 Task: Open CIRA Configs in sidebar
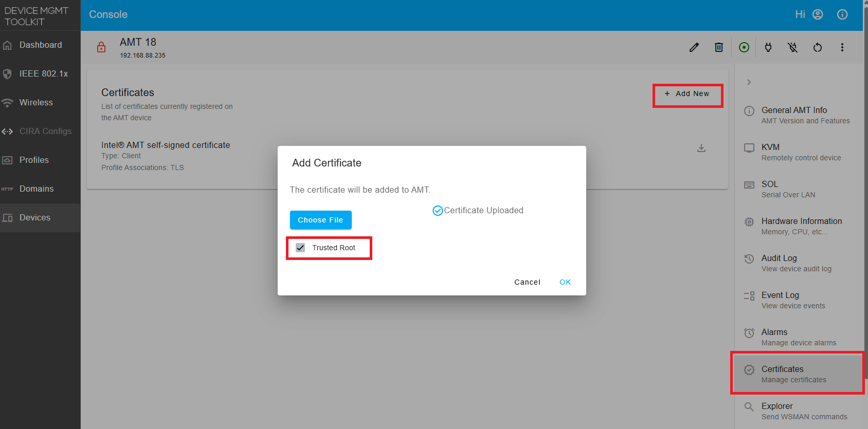click(x=40, y=132)
